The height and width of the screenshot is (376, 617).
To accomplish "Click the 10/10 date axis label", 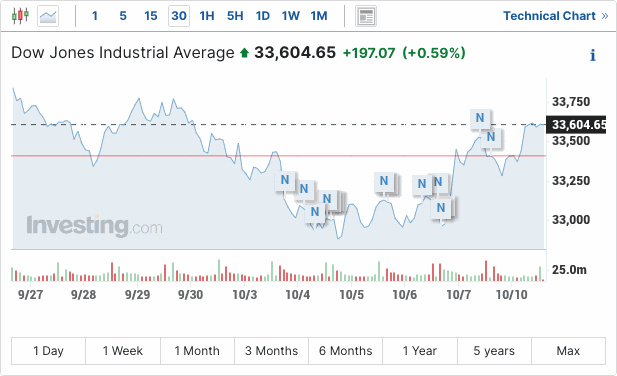I will [x=512, y=295].
